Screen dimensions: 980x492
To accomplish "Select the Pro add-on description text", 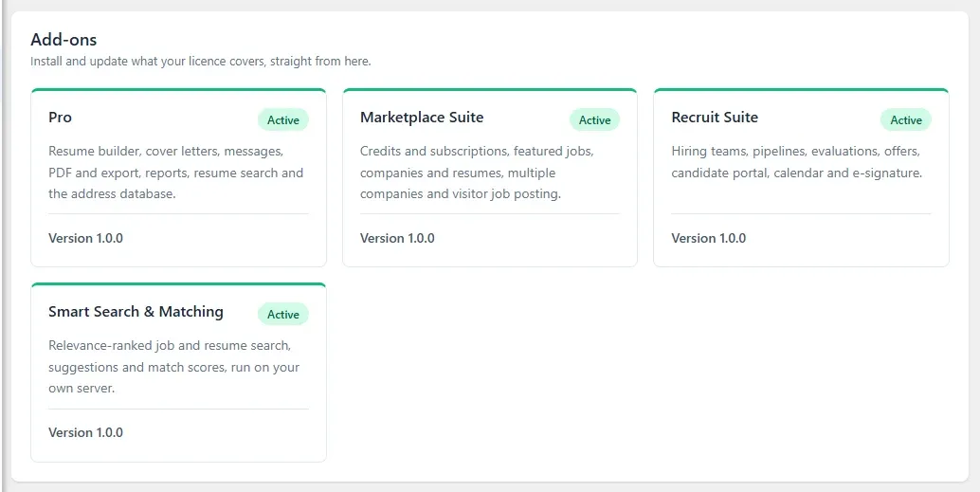I will coord(176,173).
